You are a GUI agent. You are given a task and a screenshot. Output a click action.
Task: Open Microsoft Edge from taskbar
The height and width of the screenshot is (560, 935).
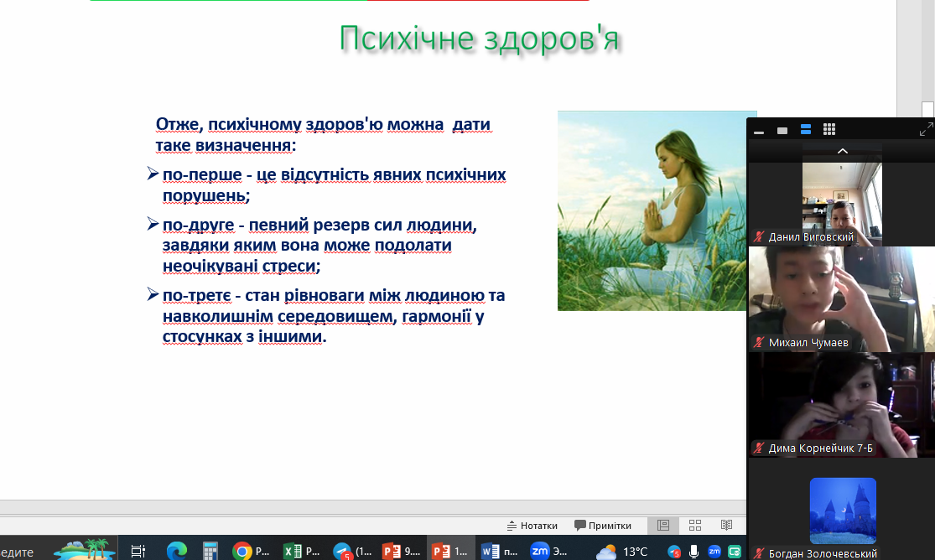tap(176, 551)
